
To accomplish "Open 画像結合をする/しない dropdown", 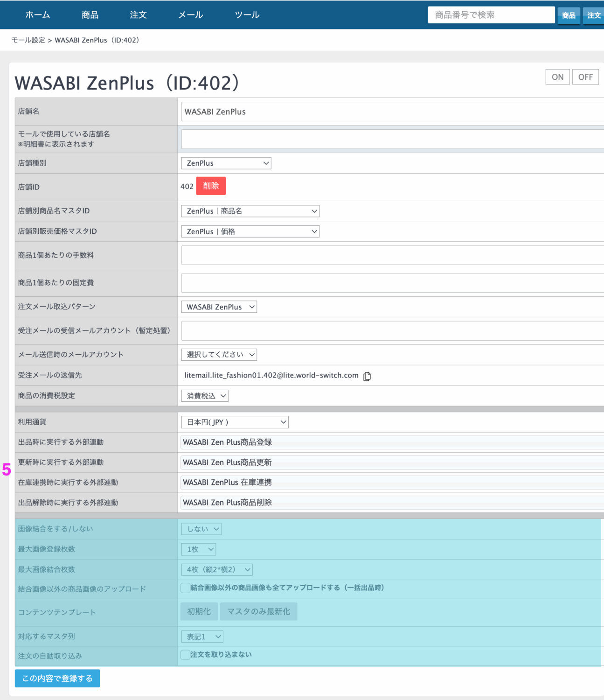I will 201,529.
